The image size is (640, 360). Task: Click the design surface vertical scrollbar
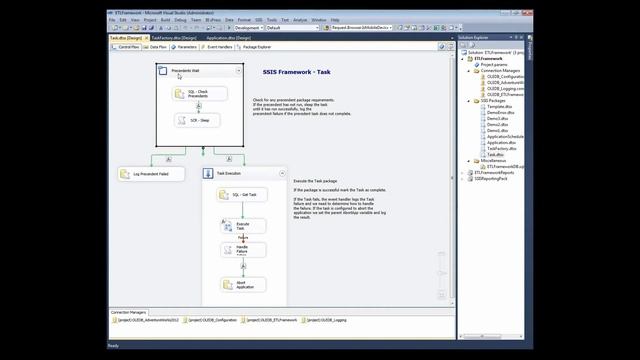click(452, 178)
